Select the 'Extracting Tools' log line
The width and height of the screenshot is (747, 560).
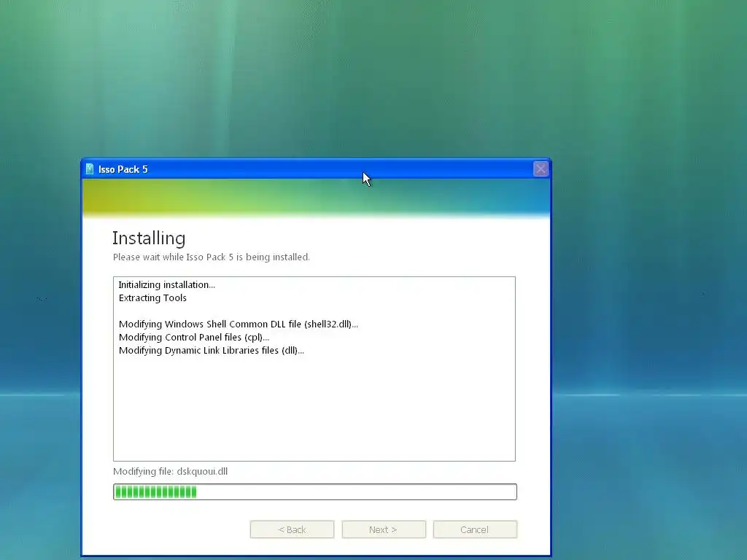pos(152,298)
